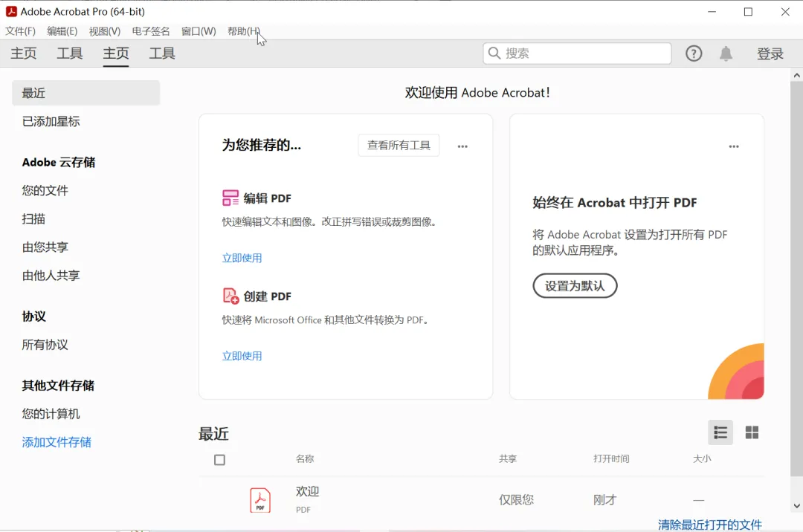
Task: Open 扫描 in sidebar
Action: click(x=33, y=219)
